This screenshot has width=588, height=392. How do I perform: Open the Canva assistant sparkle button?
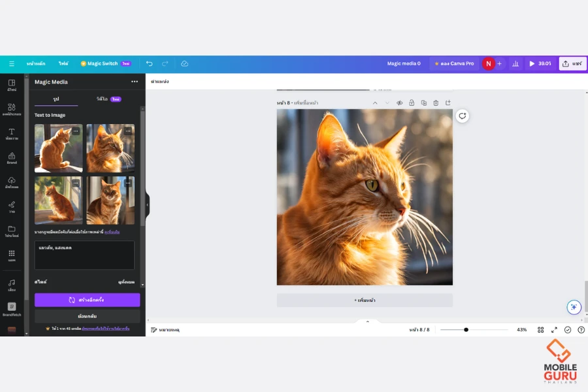tap(574, 307)
